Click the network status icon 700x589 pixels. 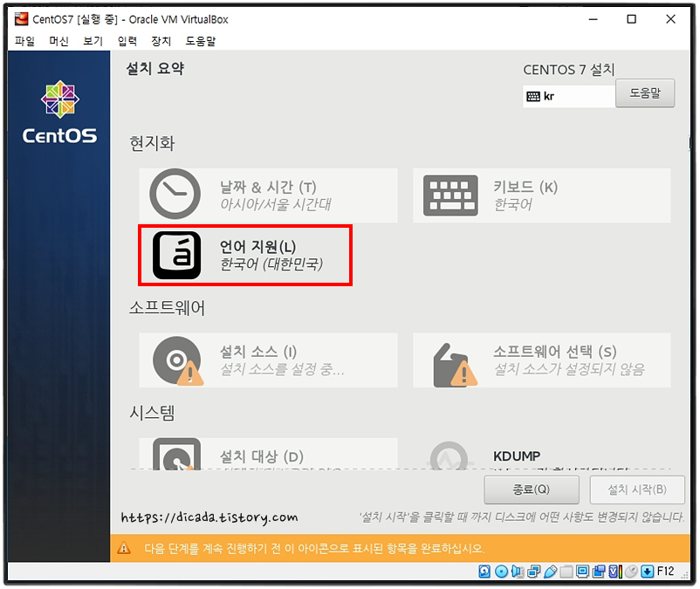(x=534, y=572)
